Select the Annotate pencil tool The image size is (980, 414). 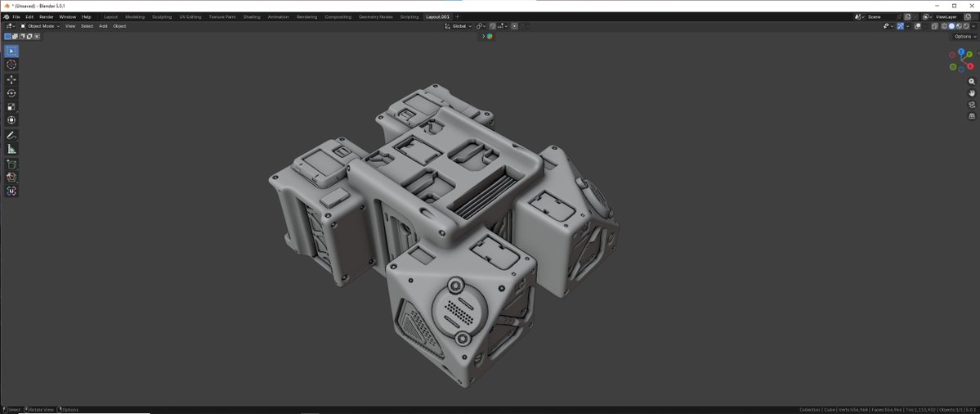(11, 135)
